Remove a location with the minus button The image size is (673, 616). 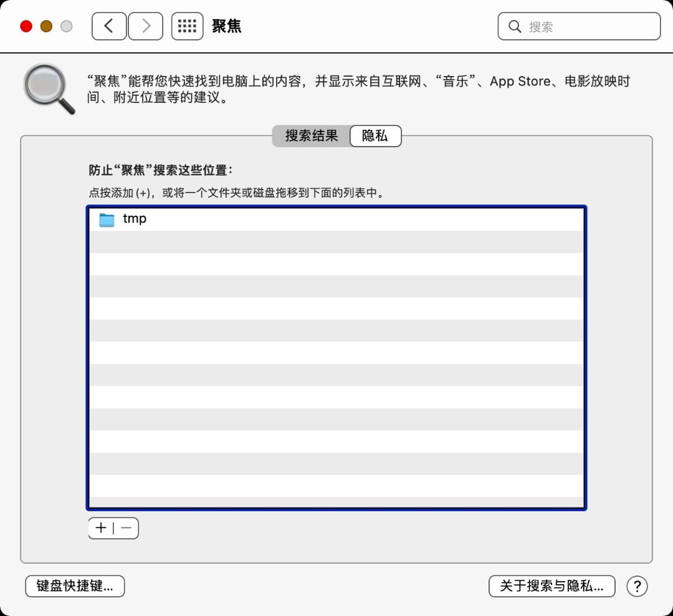coord(126,528)
